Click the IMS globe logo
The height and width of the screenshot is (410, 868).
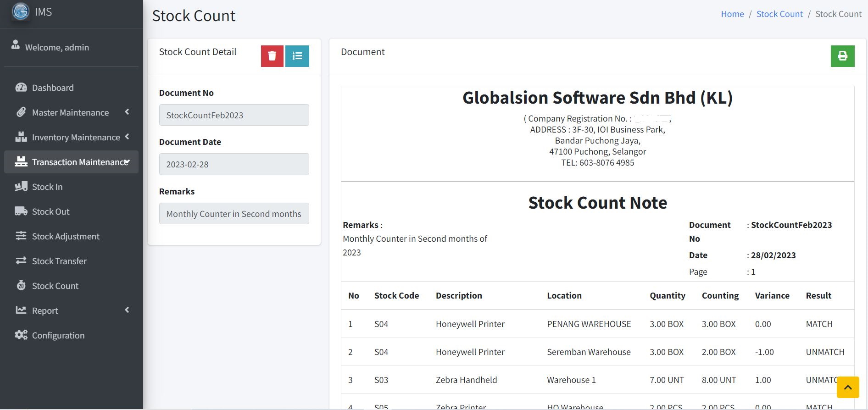coord(21,11)
